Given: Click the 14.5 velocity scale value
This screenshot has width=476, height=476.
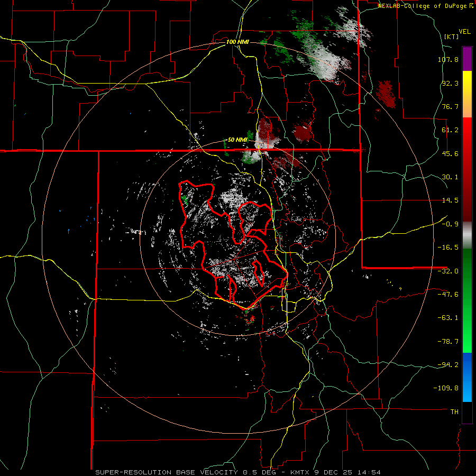Looking at the screenshot, I should click(450, 200).
